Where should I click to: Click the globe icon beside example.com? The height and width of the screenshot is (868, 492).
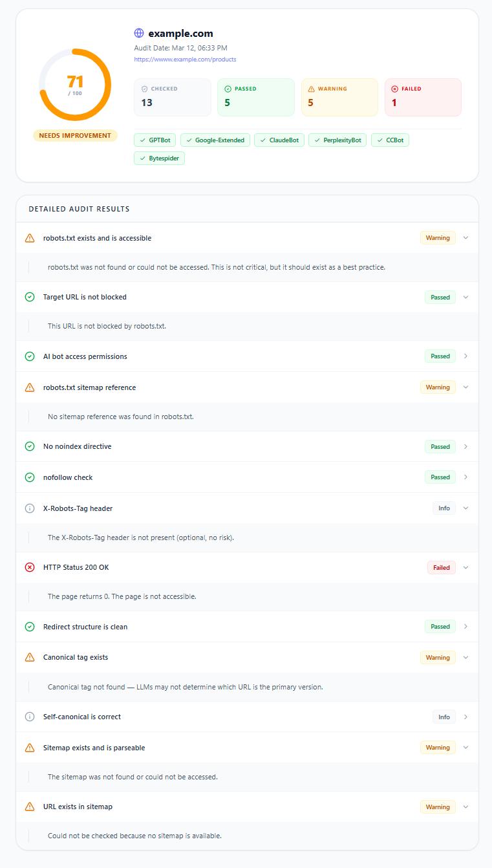point(138,32)
